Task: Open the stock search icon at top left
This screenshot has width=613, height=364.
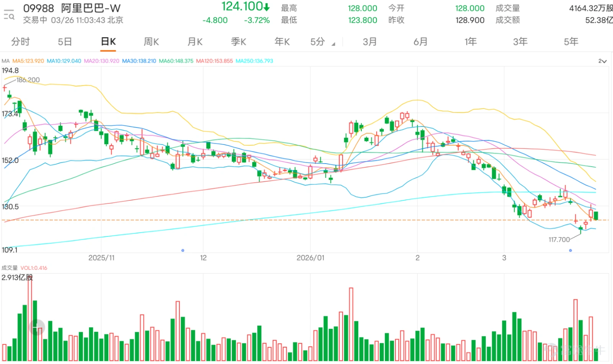Action: pos(9,14)
